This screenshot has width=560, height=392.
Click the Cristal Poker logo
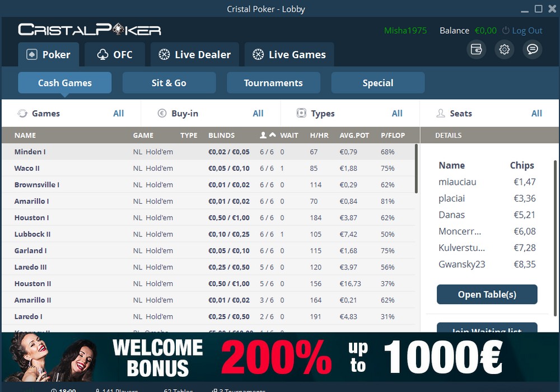click(90, 30)
